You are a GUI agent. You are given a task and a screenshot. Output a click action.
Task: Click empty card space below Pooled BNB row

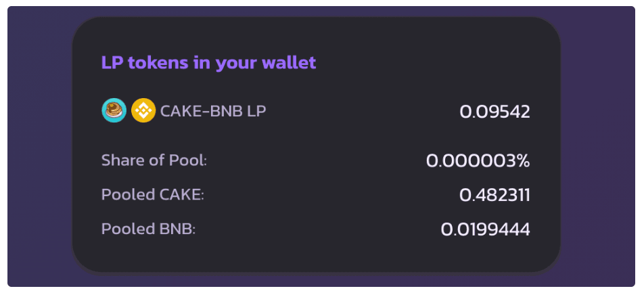click(316, 256)
